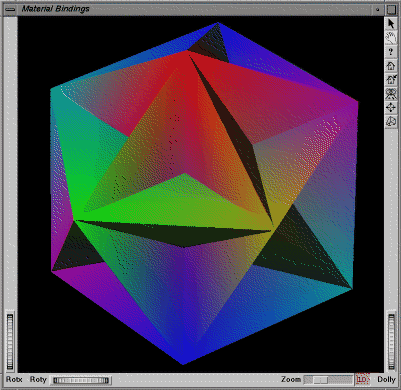Open the window menu button in title bar

(11, 9)
